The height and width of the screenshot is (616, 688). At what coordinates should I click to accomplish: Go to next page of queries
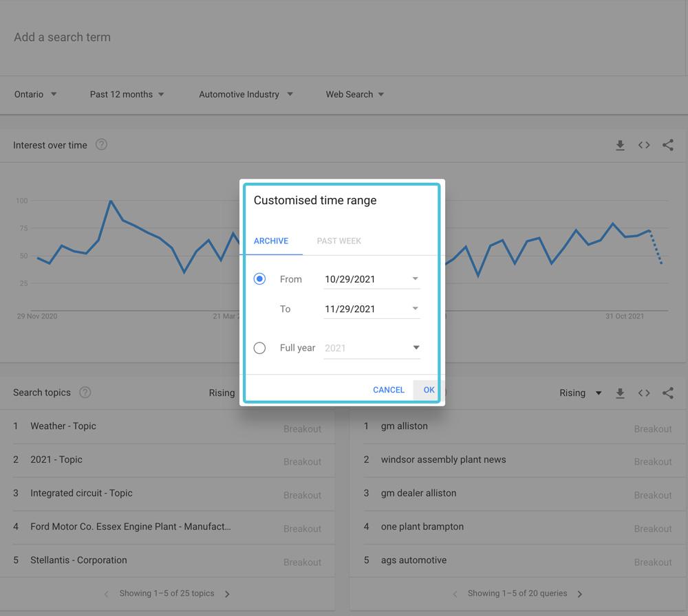pos(580,594)
